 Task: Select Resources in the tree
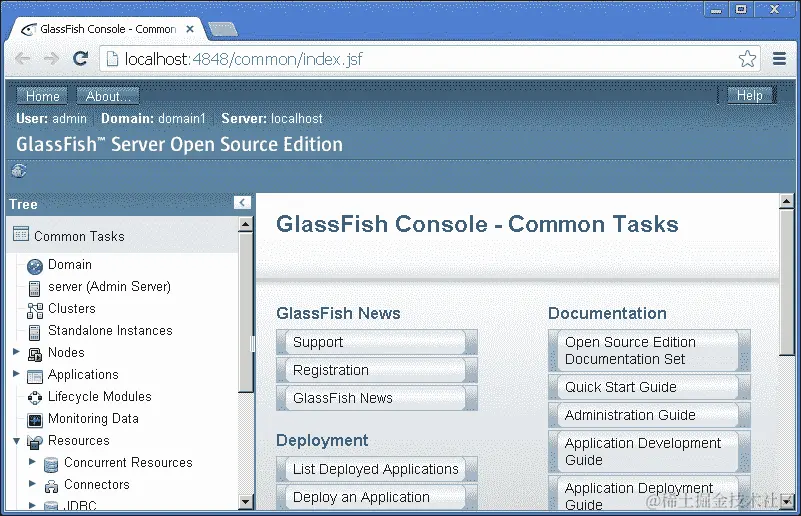click(79, 440)
